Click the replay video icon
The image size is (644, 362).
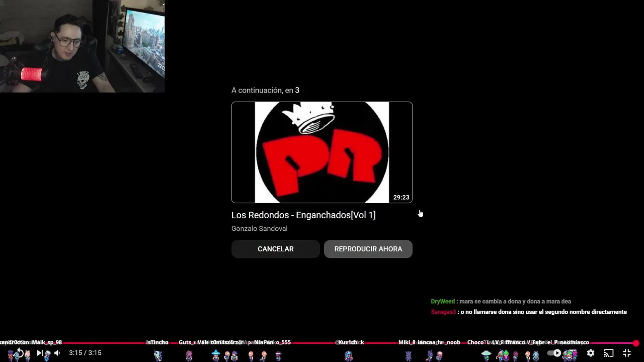(x=20, y=353)
